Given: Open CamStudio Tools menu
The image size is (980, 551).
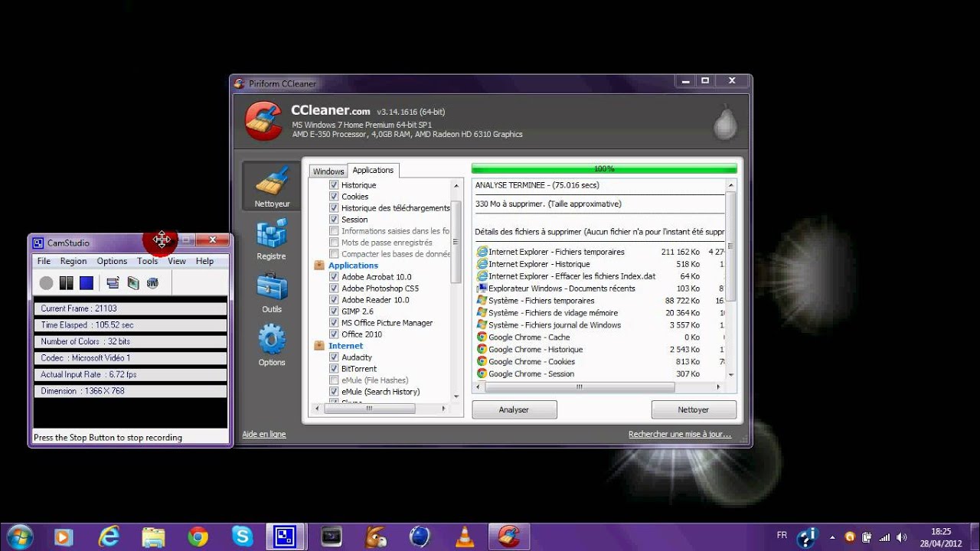Looking at the screenshot, I should click(148, 261).
